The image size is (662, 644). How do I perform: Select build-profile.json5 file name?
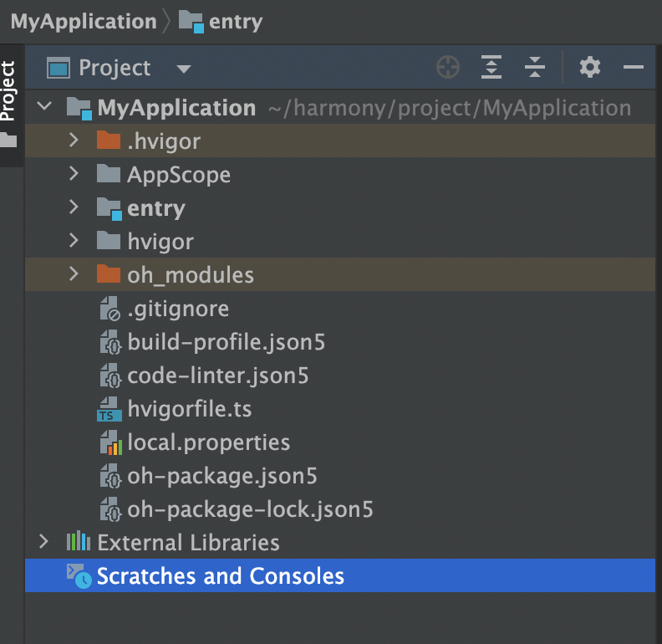(227, 342)
